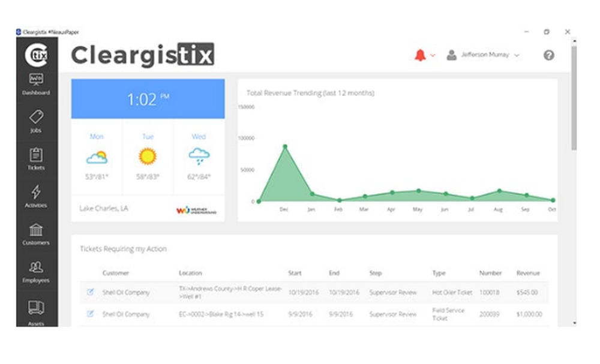Viewport: 600px width, 364px height.
Task: Click ticket number 200099
Action: click(489, 314)
